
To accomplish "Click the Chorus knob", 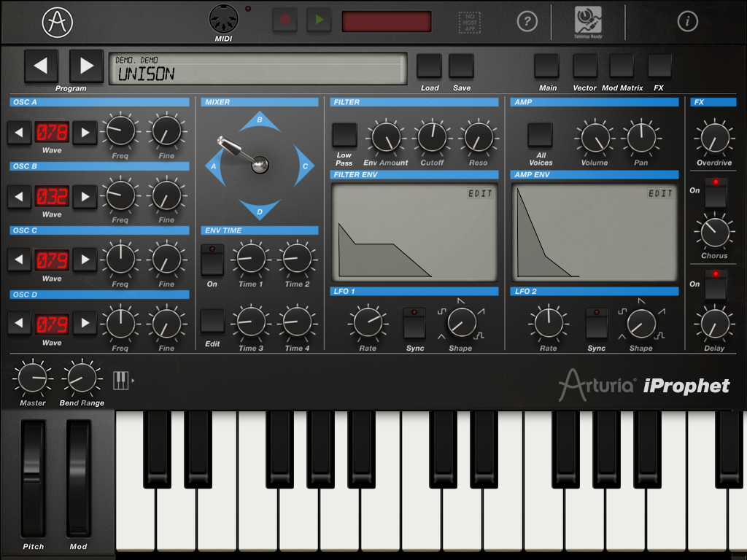I will click(715, 232).
